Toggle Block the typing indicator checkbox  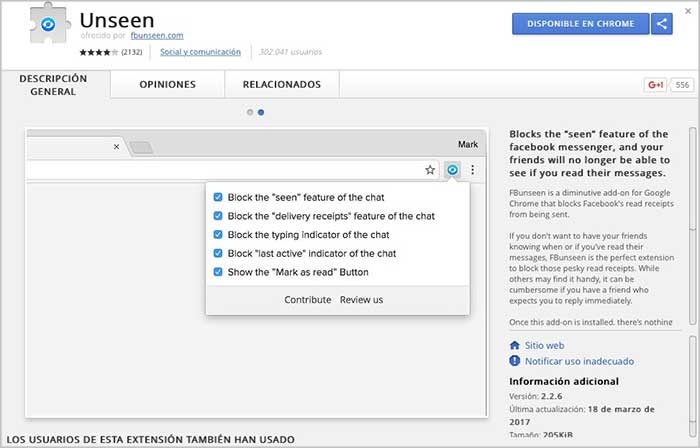218,235
